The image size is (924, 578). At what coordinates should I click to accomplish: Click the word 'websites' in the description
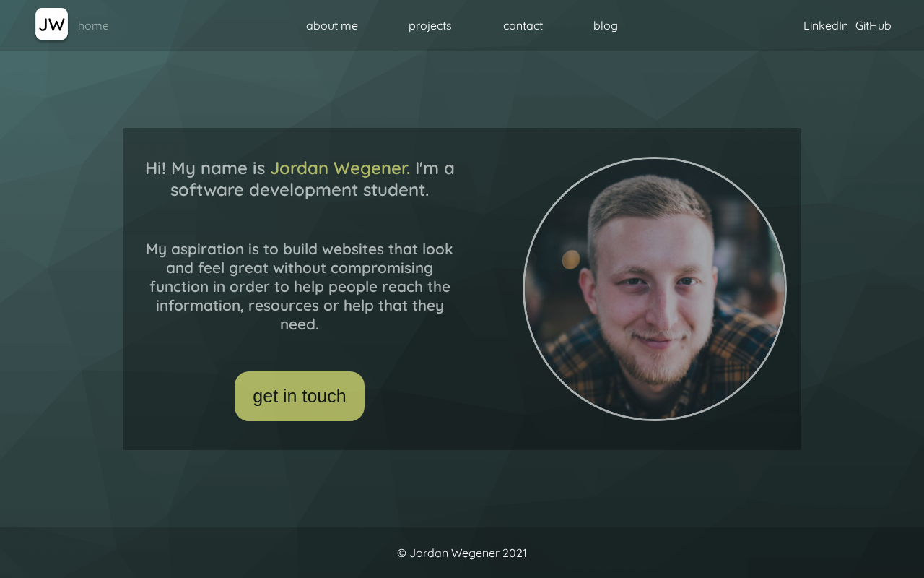click(353, 249)
